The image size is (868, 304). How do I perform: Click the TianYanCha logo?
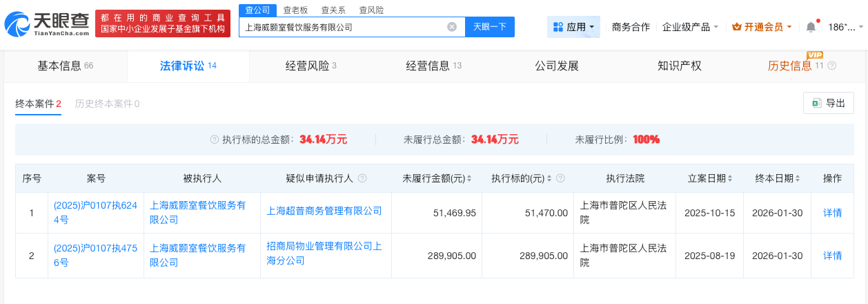click(x=47, y=26)
